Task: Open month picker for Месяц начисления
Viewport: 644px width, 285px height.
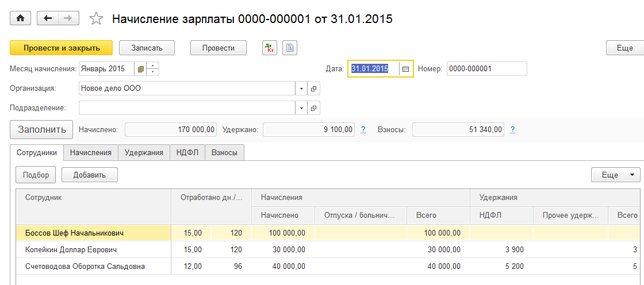Action: pos(140,69)
